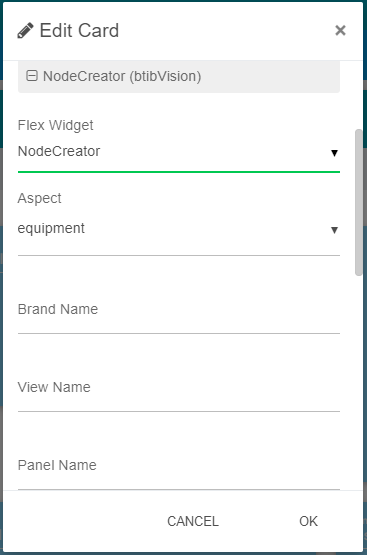Image resolution: width=367 pixels, height=555 pixels.
Task: Focus the View Name input field
Action: coord(179,391)
